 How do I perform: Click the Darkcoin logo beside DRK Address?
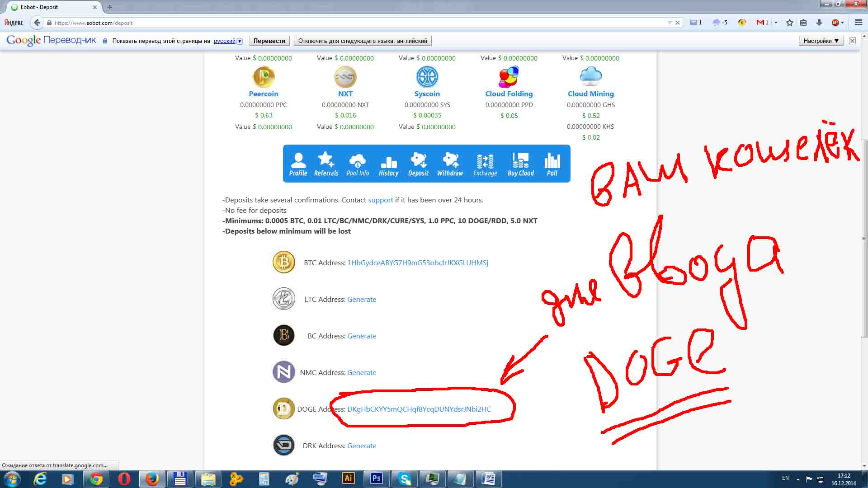[x=284, y=445]
